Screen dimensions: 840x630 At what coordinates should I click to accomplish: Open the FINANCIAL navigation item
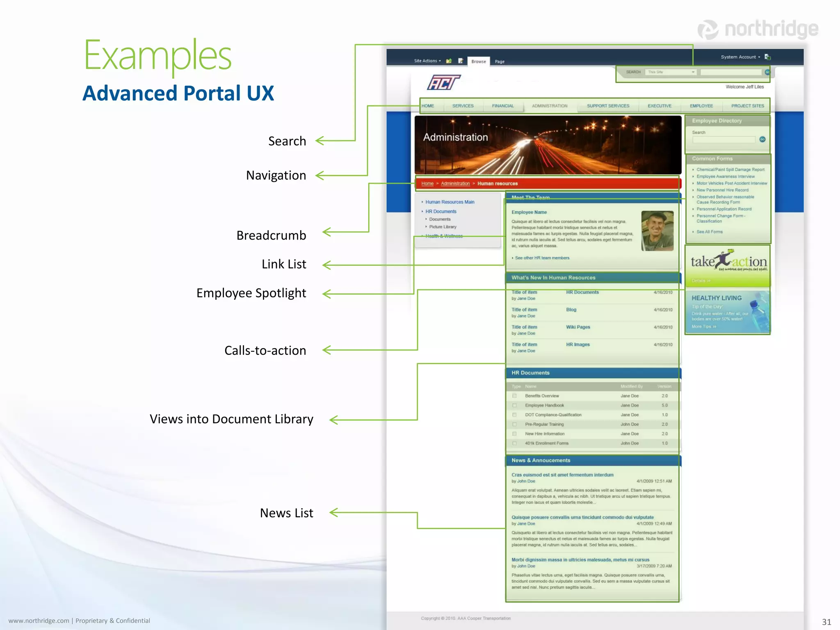(503, 106)
